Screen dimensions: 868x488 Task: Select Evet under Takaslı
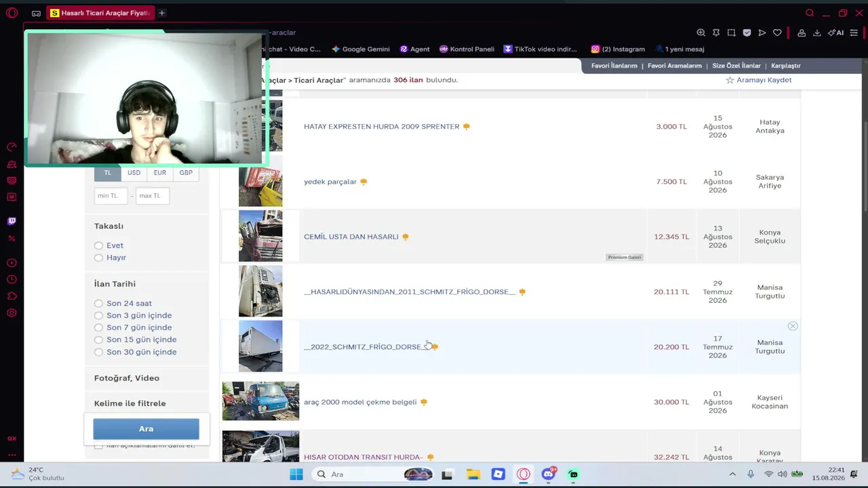pyautogui.click(x=99, y=245)
